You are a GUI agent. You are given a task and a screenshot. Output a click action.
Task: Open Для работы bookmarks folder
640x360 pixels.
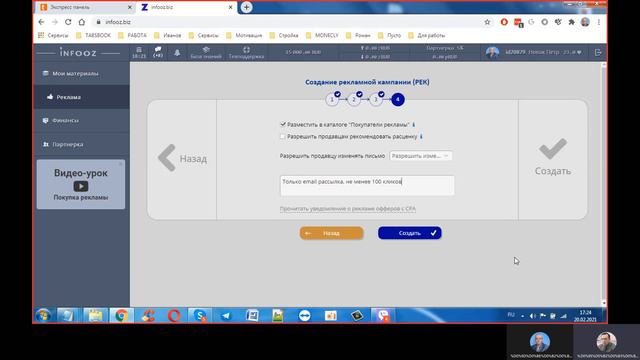[427, 36]
